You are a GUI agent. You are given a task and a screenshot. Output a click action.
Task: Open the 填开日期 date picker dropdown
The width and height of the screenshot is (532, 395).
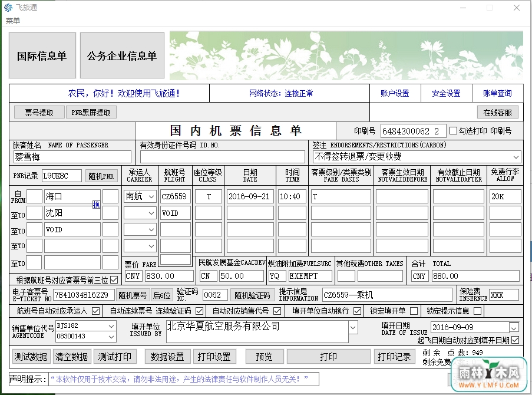[514, 328]
